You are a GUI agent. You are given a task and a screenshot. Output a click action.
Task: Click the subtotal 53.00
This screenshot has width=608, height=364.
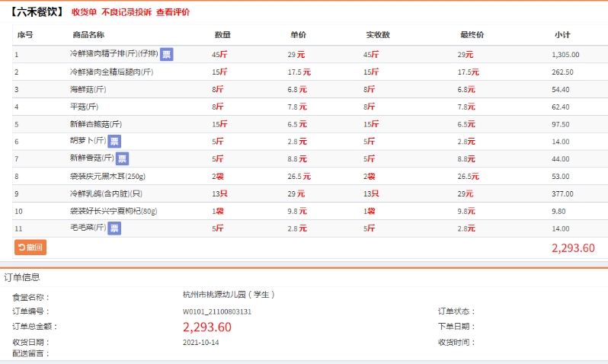[561, 177]
